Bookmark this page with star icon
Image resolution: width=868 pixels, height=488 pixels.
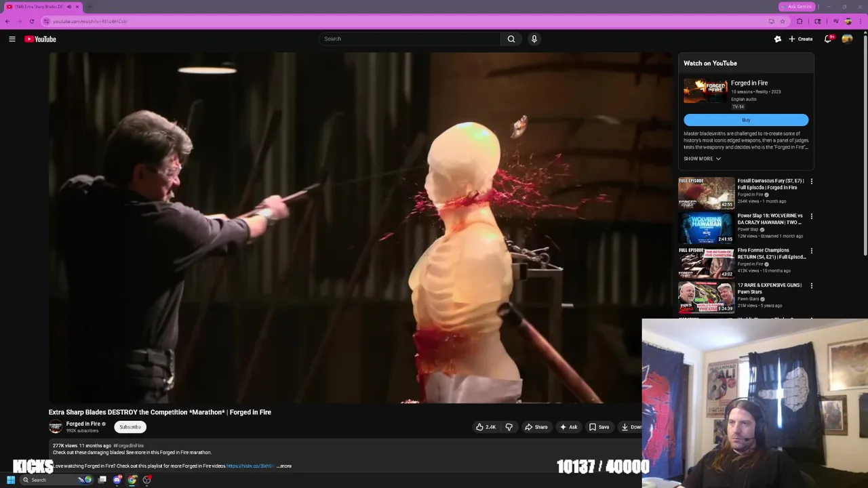coord(782,21)
